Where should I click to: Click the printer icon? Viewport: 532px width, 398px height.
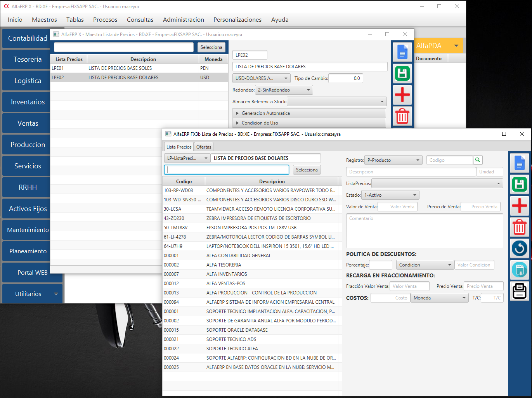pos(519,291)
